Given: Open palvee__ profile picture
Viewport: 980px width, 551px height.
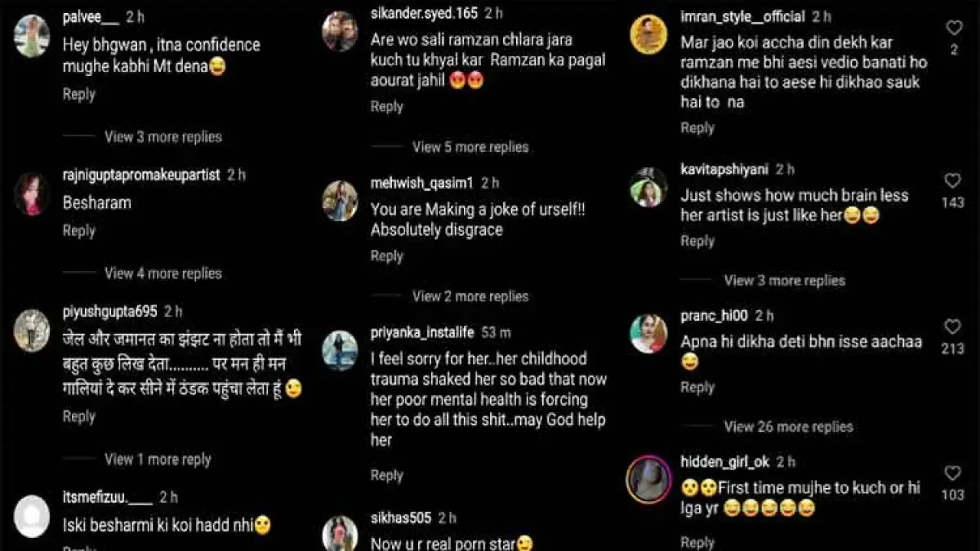Looking at the screenshot, I should pyautogui.click(x=32, y=37).
